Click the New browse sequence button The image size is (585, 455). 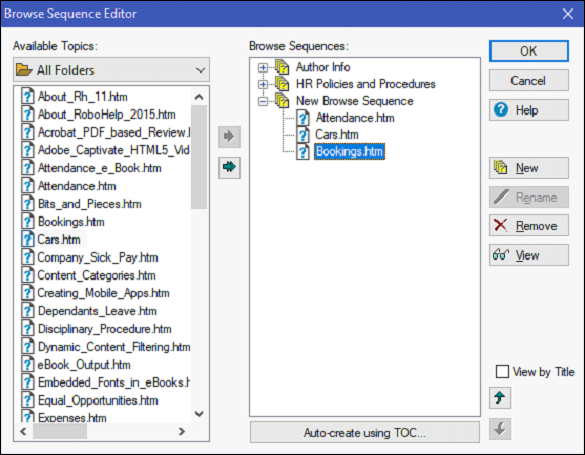529,168
